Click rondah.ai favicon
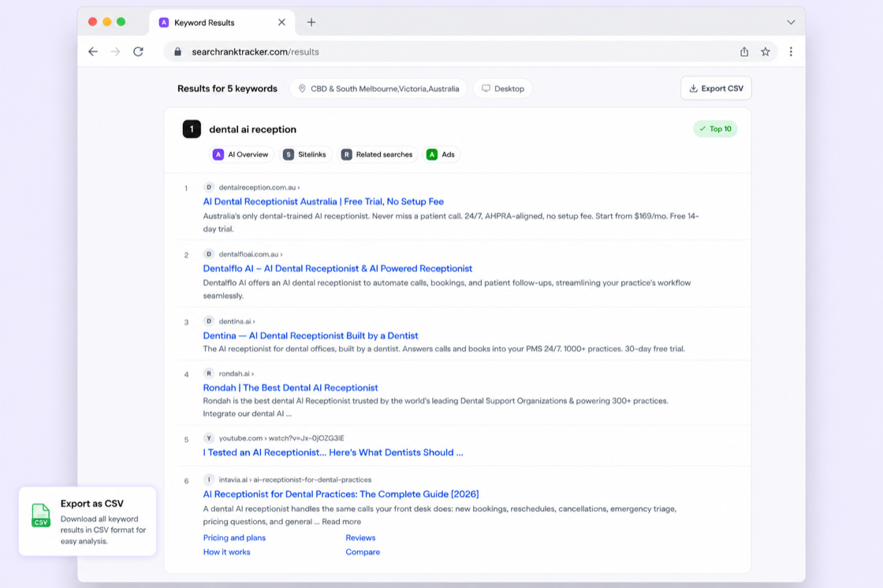Screen dimensions: 883x588 209,374
